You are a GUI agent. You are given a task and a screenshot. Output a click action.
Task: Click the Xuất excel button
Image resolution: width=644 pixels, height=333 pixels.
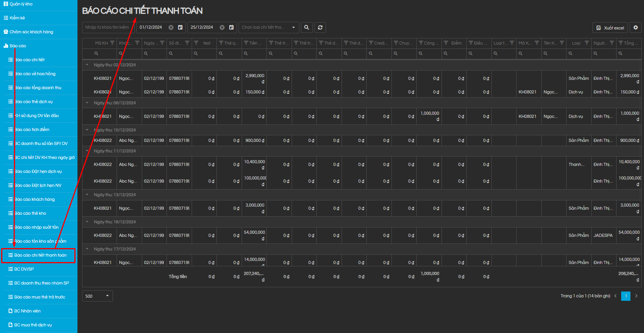[x=610, y=28]
